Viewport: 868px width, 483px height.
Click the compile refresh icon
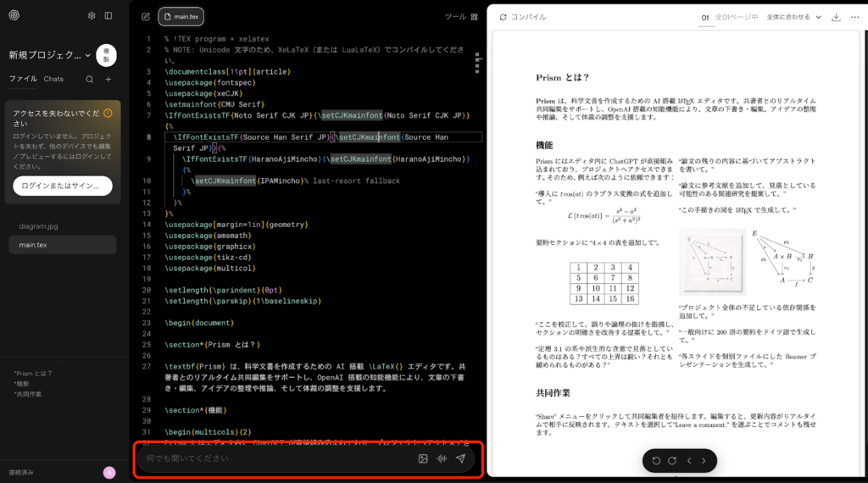tap(504, 17)
